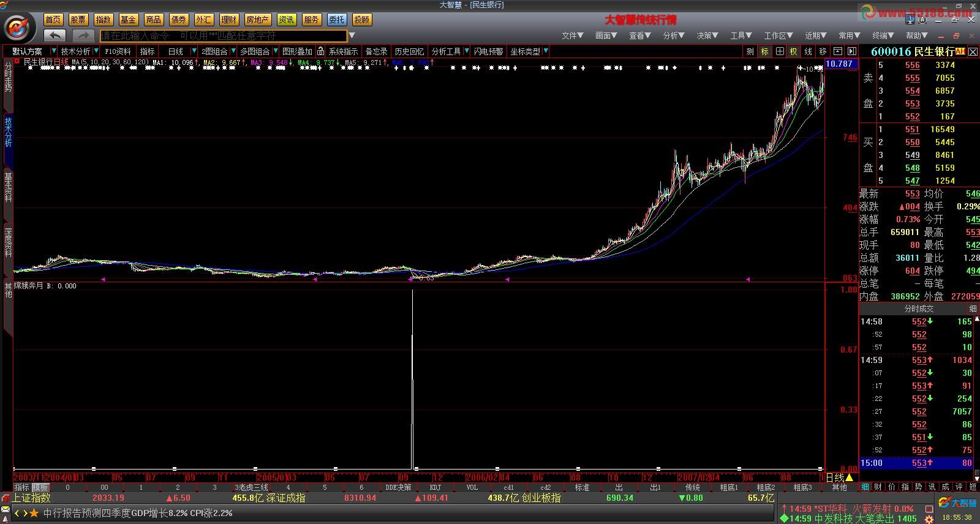The width and height of the screenshot is (980, 524).
Task: Switch to the 基金 funds tab
Action: [x=129, y=20]
